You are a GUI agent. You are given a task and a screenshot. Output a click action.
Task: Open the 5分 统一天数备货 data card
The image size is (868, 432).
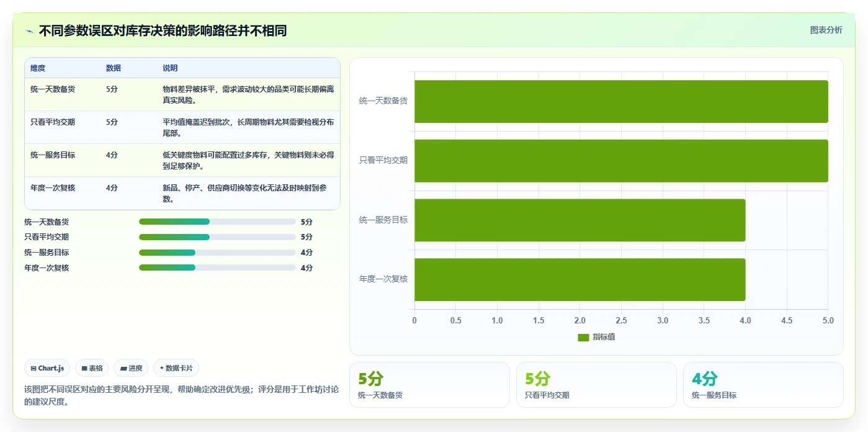pyautogui.click(x=429, y=385)
